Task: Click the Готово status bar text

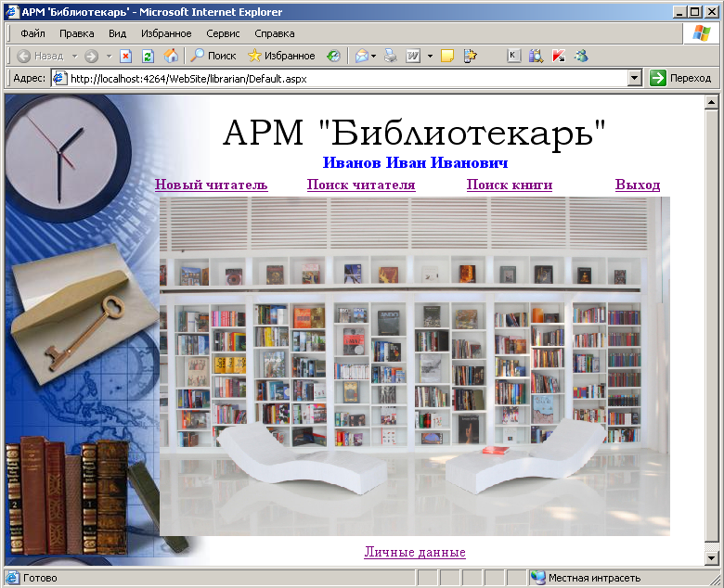Action: click(40, 578)
